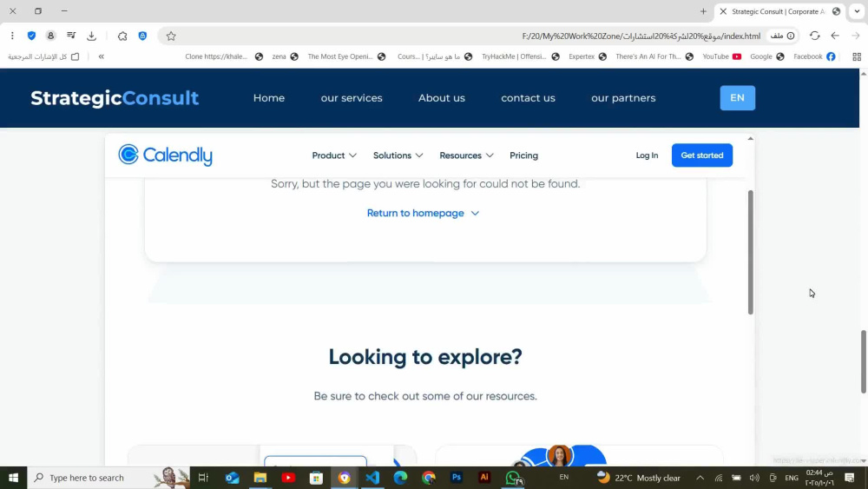Click Log In on Calendly
The image size is (868, 489).
(647, 155)
